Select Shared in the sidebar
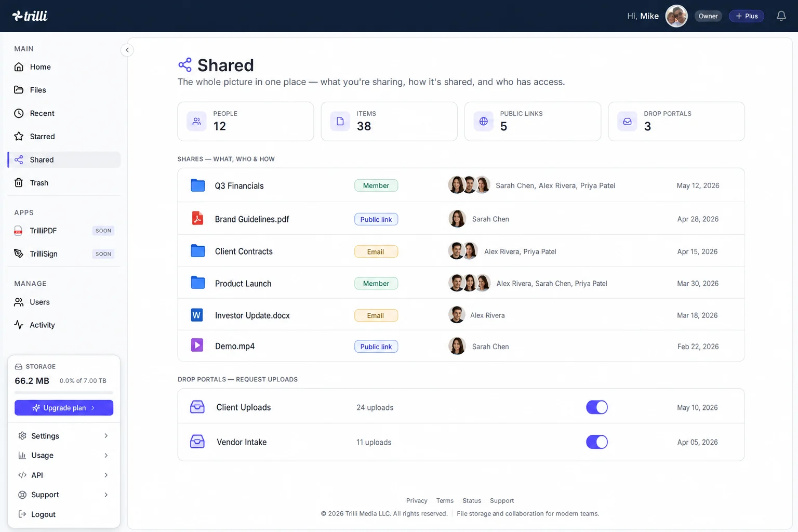This screenshot has width=798, height=532. [x=64, y=159]
